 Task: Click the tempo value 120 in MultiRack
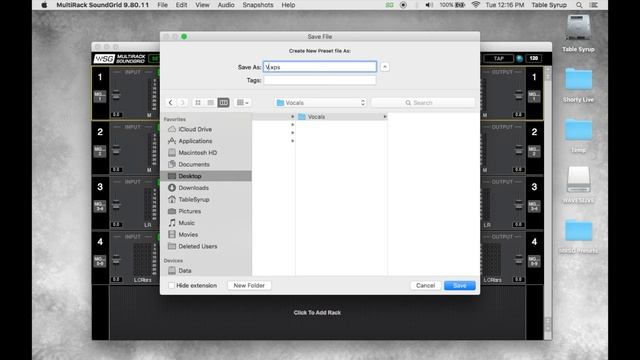(533, 58)
